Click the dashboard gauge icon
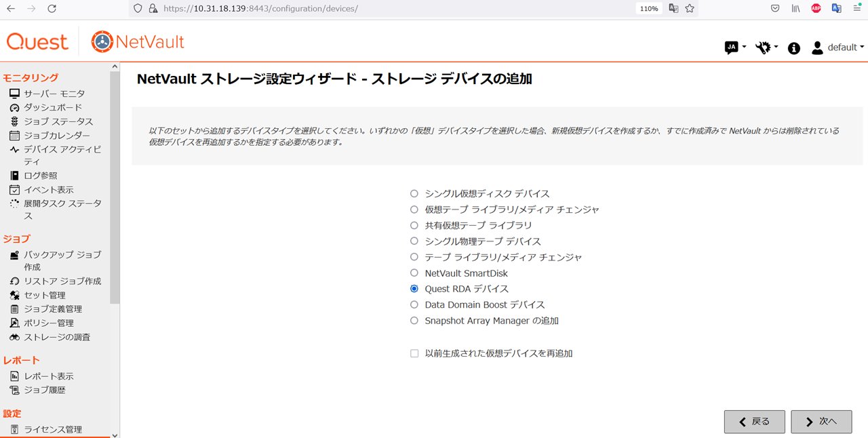 point(14,108)
